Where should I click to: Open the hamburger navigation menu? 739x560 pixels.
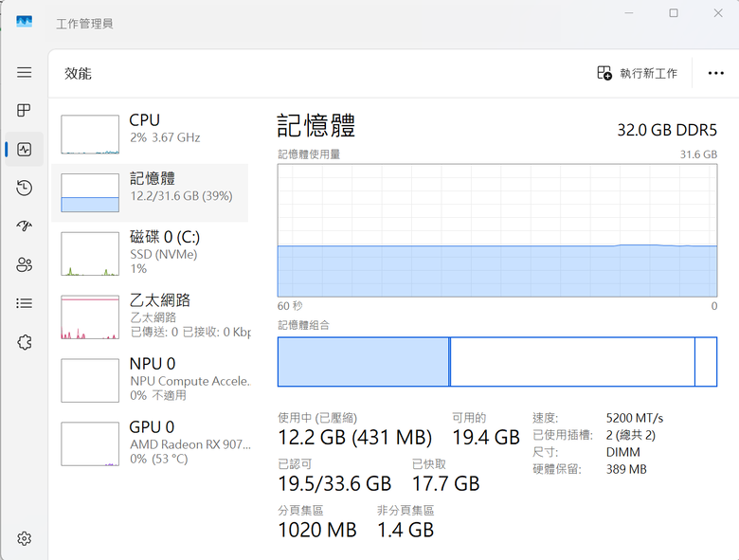(24, 72)
